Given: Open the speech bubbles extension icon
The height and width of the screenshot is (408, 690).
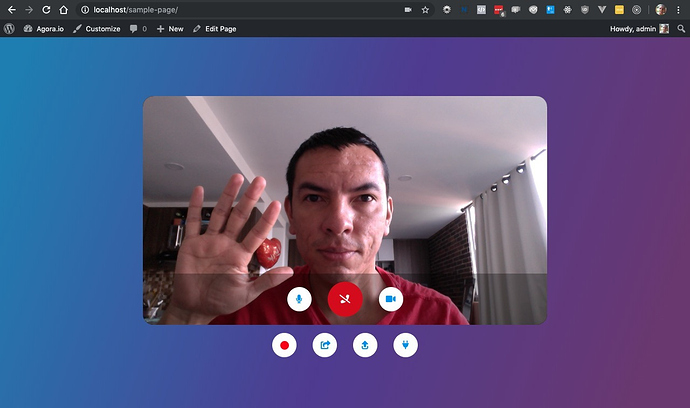Looking at the screenshot, I should tap(516, 10).
